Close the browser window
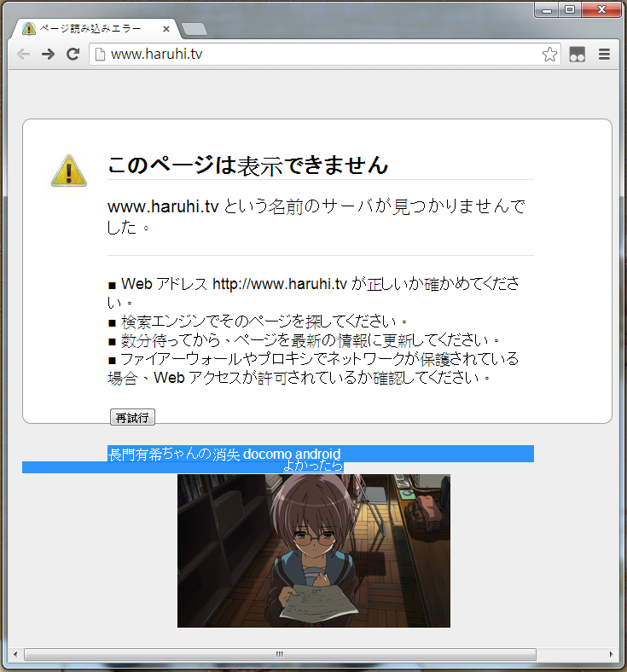The image size is (627, 672). coord(601,9)
